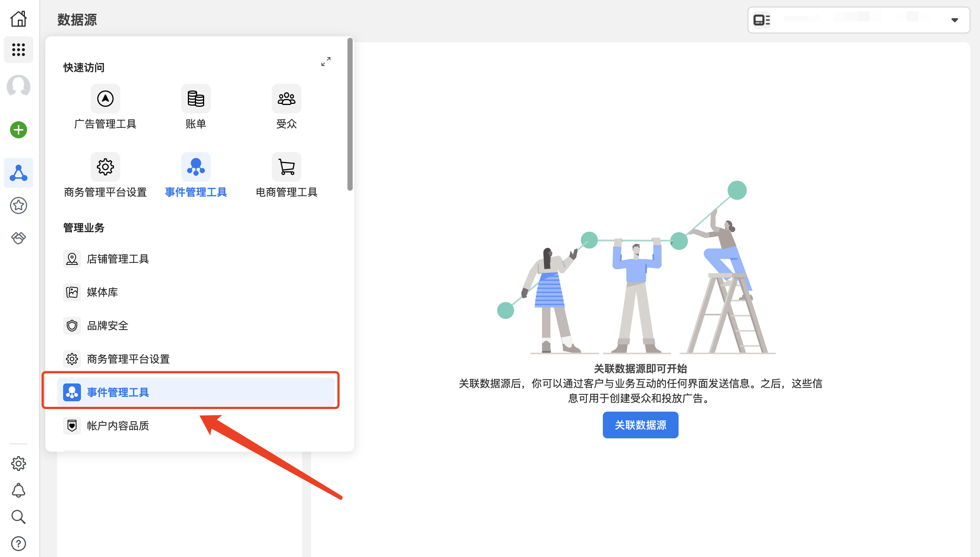Open the 媒体库 media library entry
Image resolution: width=980 pixels, height=557 pixels.
(x=101, y=292)
